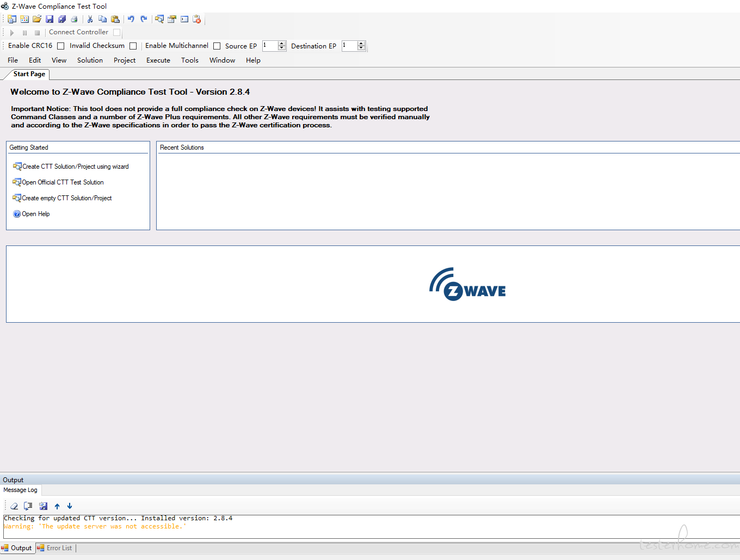Click the New Project toolbar icon
740x560 pixels.
coord(24,19)
